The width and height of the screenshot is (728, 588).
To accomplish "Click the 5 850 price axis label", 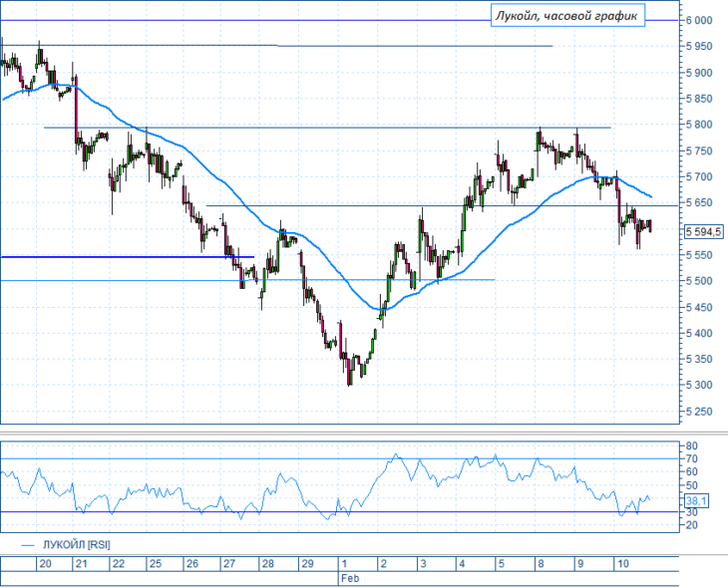I will tap(699, 99).
